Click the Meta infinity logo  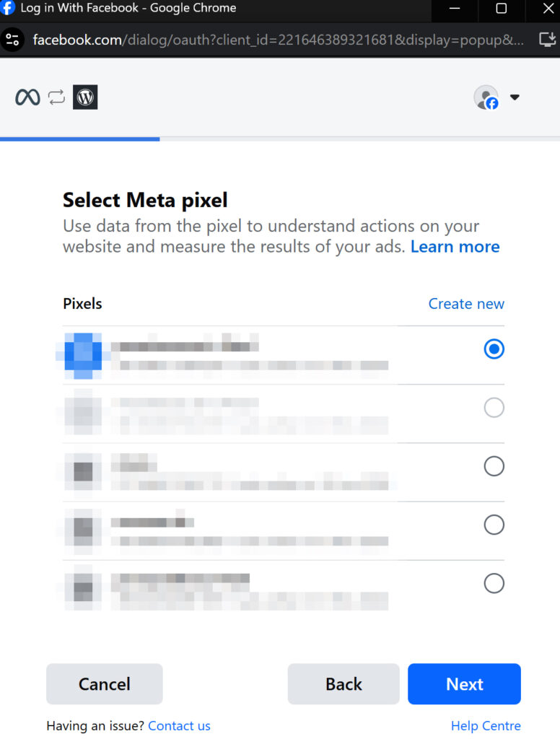[x=27, y=96]
